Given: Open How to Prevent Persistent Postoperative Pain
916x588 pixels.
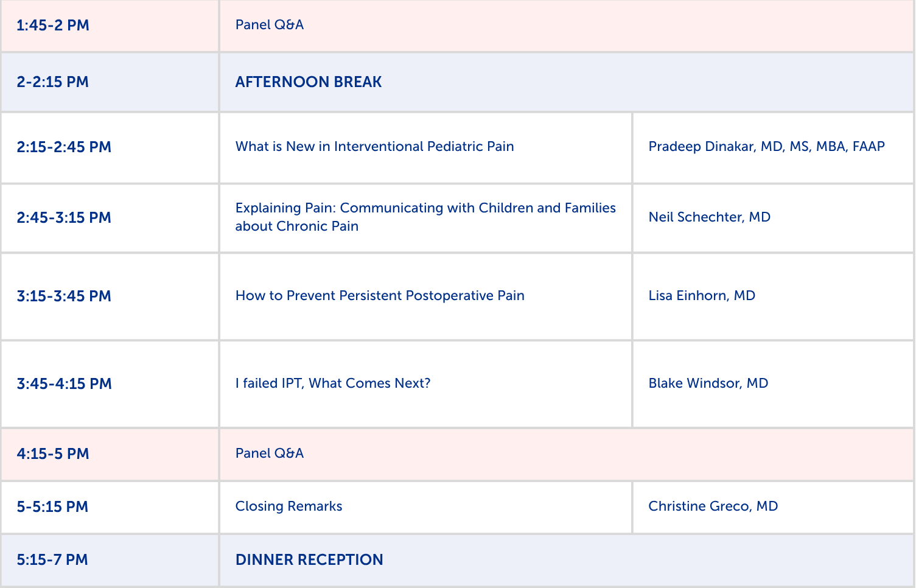Looking at the screenshot, I should 380,296.
